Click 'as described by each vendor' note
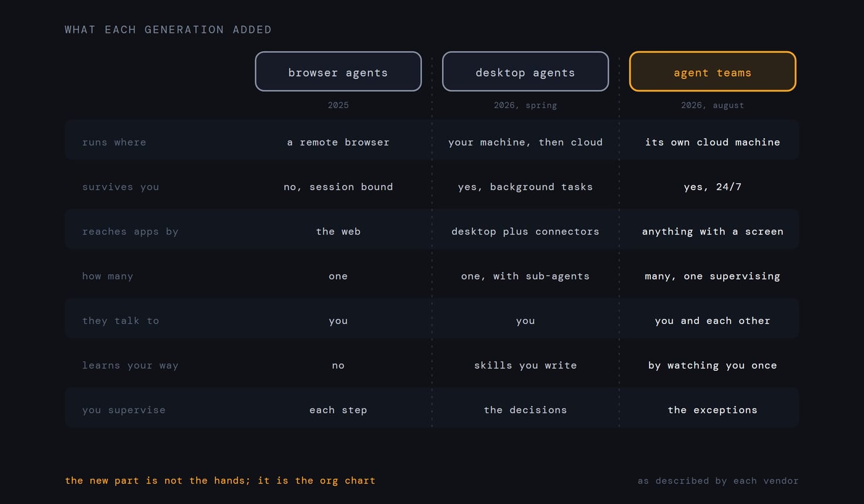 pyautogui.click(x=718, y=481)
